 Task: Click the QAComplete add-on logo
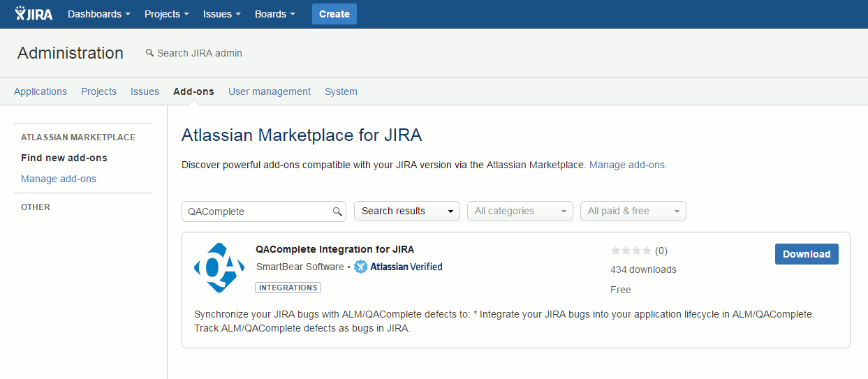[x=219, y=267]
